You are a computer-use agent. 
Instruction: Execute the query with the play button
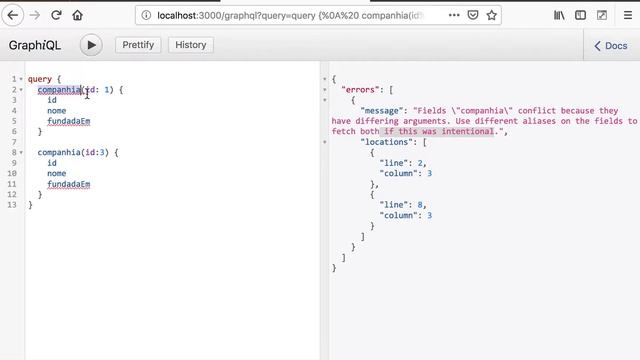(x=91, y=45)
